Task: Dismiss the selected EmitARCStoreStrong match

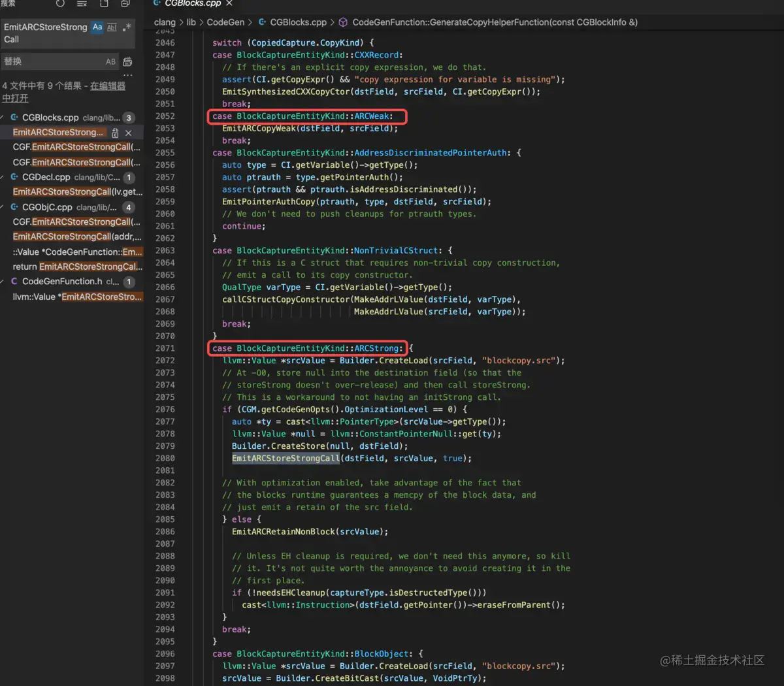Action: click(x=129, y=133)
